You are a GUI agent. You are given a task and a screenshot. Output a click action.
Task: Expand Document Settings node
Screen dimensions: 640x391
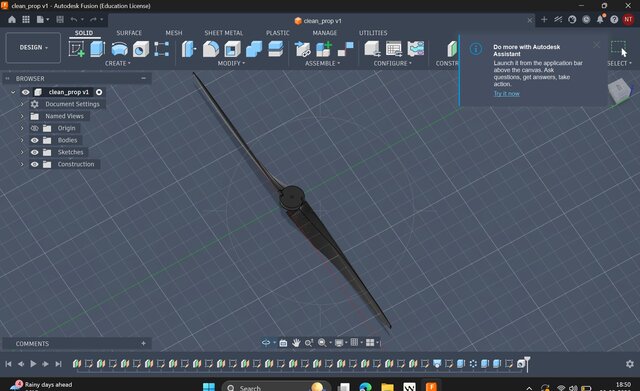pyautogui.click(x=22, y=104)
